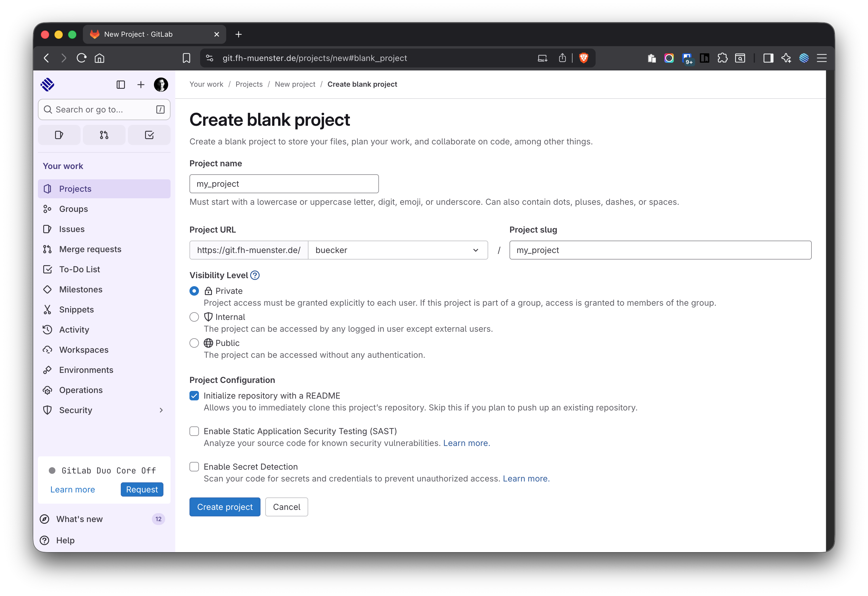Click the Project name input field

(x=284, y=184)
